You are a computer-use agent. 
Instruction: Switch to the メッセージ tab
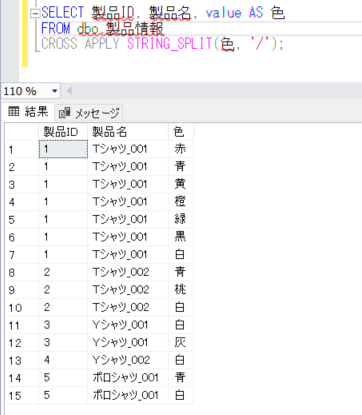click(x=89, y=113)
